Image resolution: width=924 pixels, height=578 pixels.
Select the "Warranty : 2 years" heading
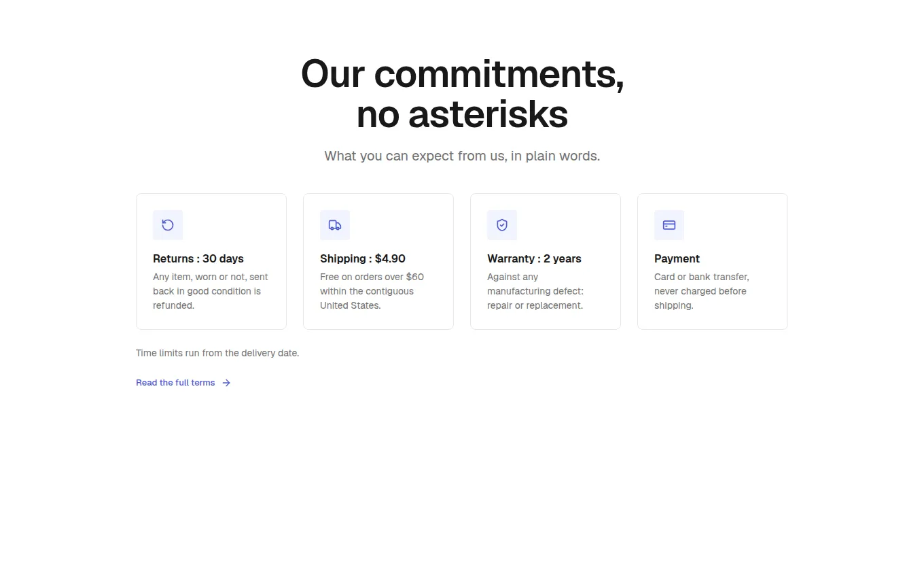pos(534,258)
